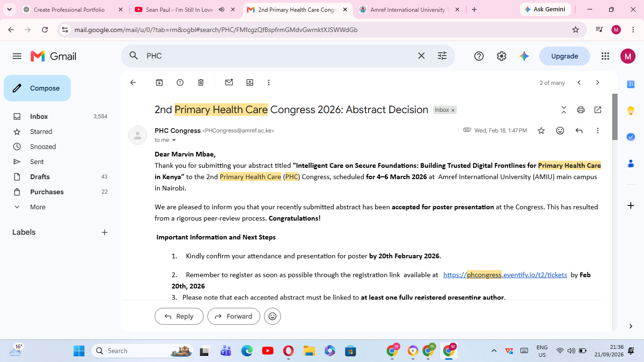Star the PHC Congress message

541,131
